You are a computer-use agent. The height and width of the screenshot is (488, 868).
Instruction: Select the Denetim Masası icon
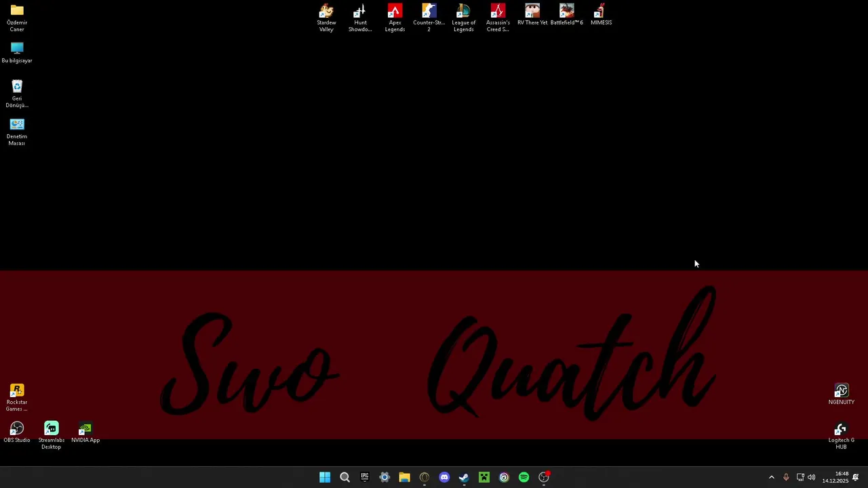pyautogui.click(x=17, y=131)
